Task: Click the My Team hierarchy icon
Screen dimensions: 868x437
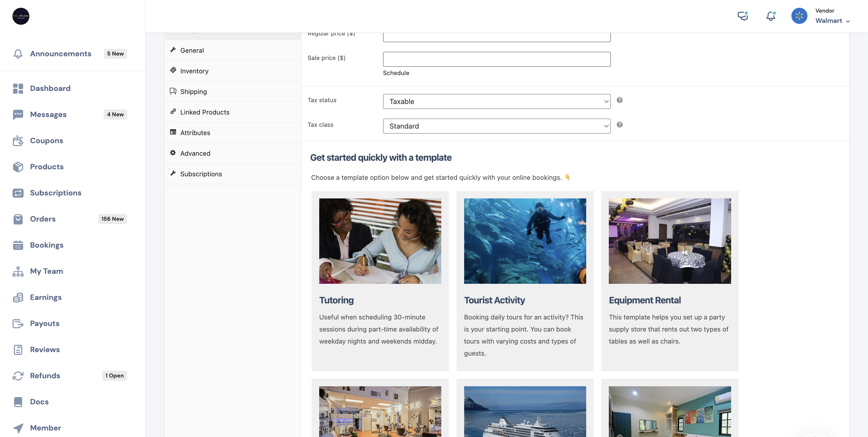Action: 18,271
